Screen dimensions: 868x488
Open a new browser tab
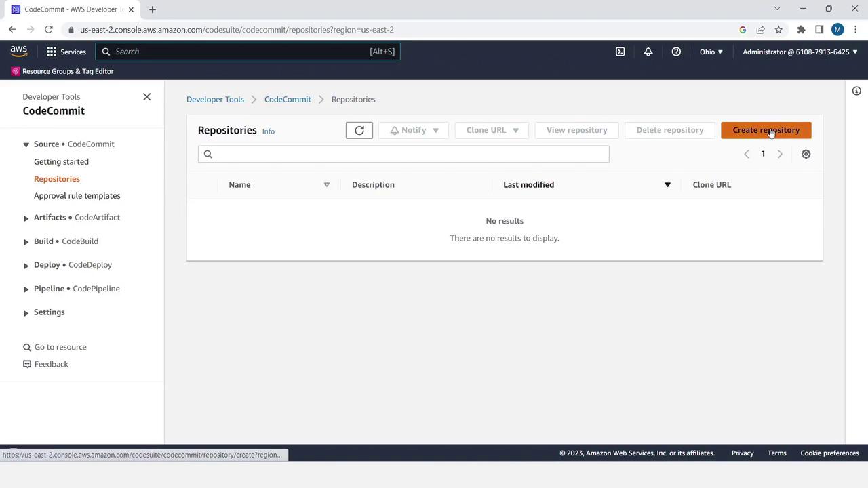coord(153,9)
